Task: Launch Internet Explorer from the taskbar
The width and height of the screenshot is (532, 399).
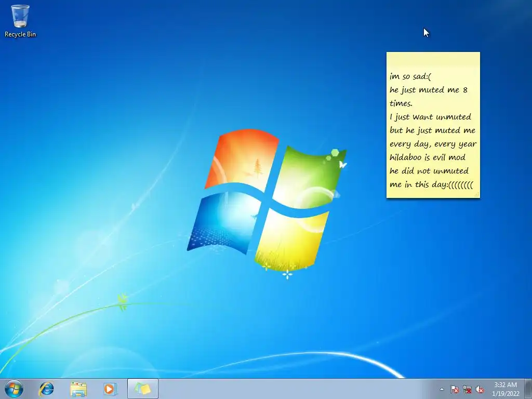Action: [x=46, y=389]
